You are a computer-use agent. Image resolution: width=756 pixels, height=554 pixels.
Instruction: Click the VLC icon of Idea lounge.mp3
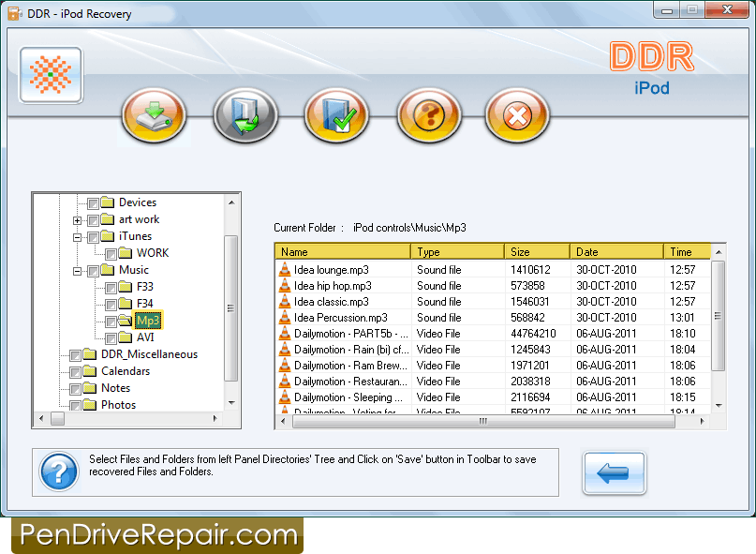coord(285,269)
